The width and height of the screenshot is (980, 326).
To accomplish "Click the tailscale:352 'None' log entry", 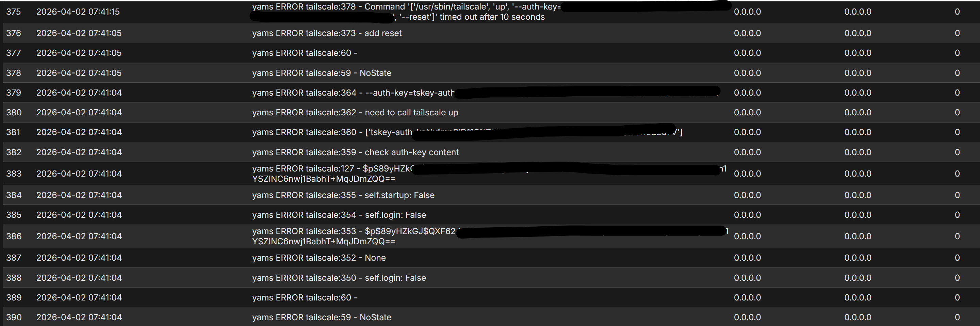I will click(319, 258).
